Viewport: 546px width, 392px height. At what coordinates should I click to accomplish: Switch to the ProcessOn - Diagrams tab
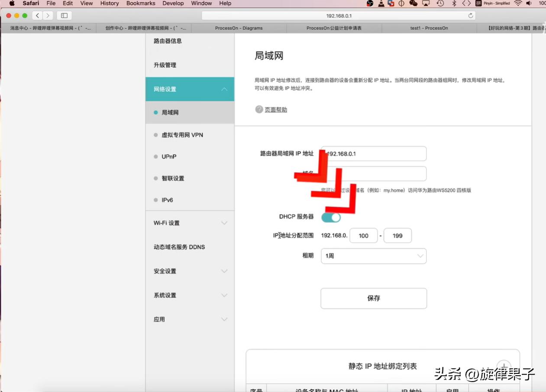239,28
